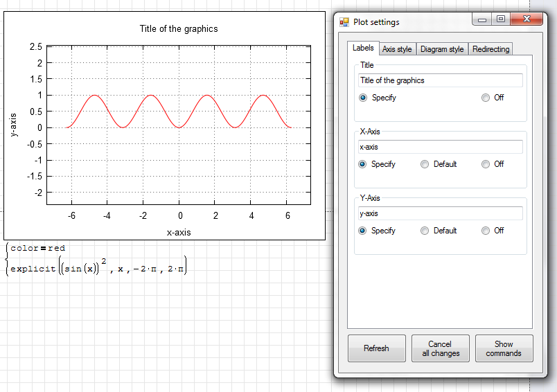This screenshot has width=557, height=392.
Task: Click the Y-Axis label input field
Action: tap(440, 213)
